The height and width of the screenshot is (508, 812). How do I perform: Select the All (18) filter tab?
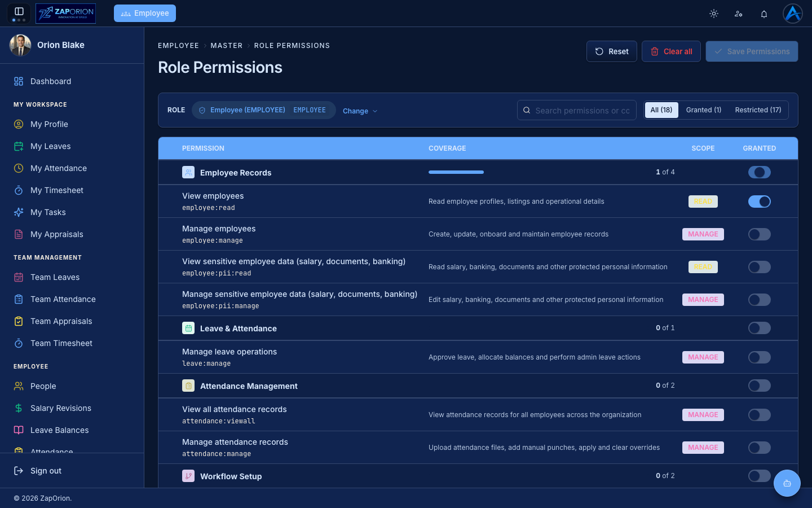coord(661,110)
